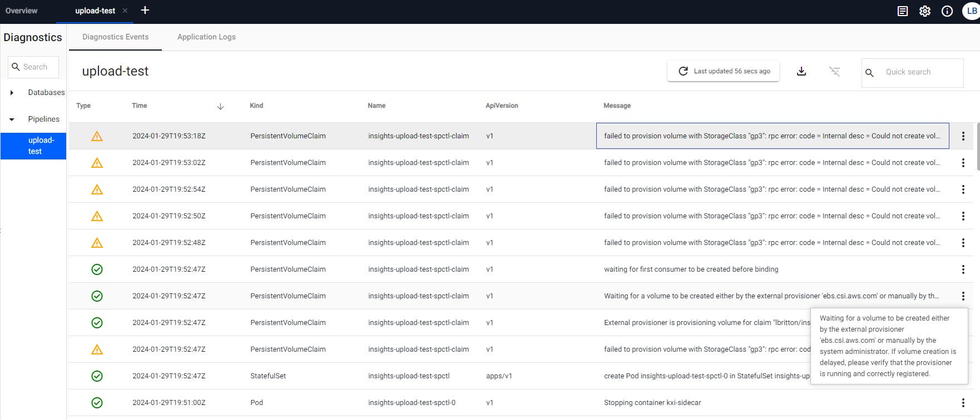Add a new tab with plus icon
Image resolution: width=980 pixels, height=420 pixels.
[x=145, y=11]
